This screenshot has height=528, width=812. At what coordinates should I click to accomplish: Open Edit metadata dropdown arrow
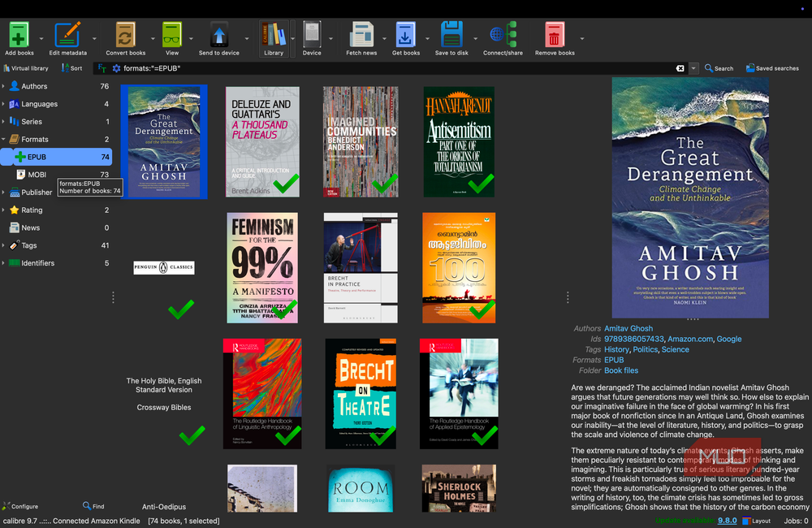coord(94,38)
